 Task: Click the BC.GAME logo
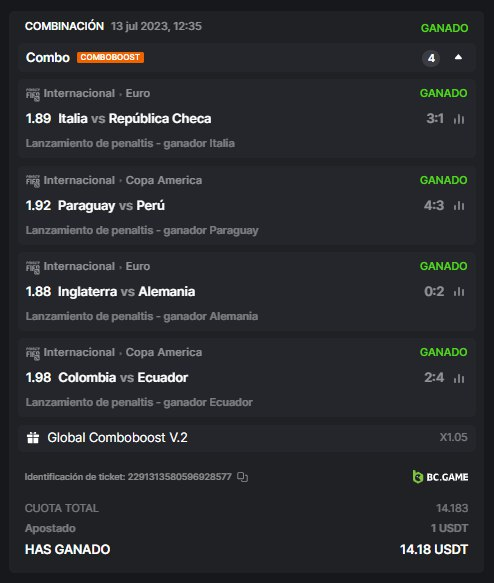point(440,477)
